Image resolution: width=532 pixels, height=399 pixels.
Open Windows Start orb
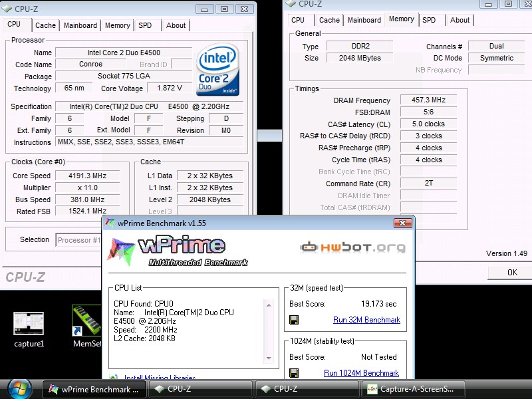[x=20, y=389]
